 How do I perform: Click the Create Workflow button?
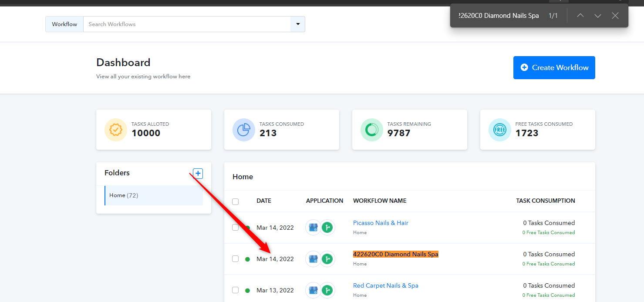554,67
